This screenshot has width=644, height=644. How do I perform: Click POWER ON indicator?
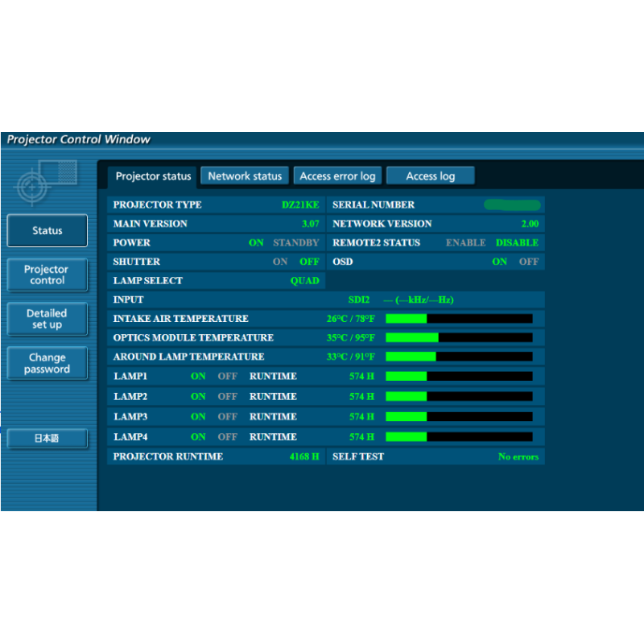pyautogui.click(x=256, y=243)
